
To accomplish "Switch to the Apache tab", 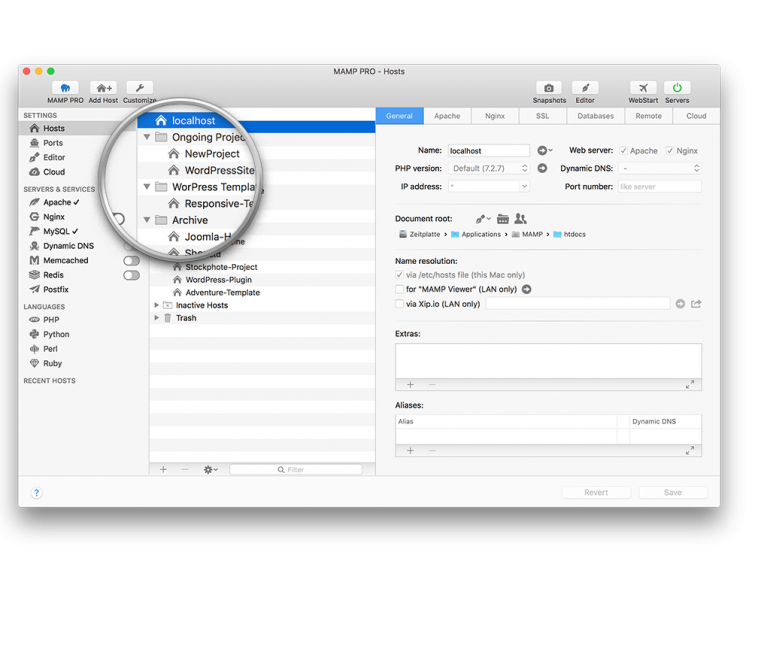I will coord(447,116).
